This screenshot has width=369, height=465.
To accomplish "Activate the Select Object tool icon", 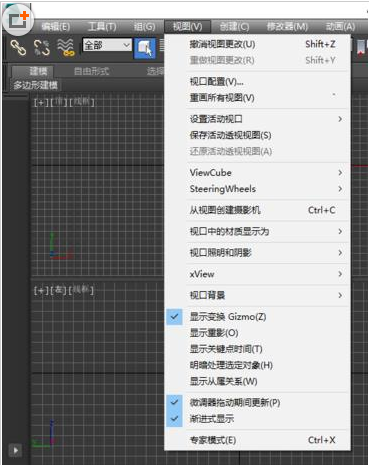I will pos(145,48).
